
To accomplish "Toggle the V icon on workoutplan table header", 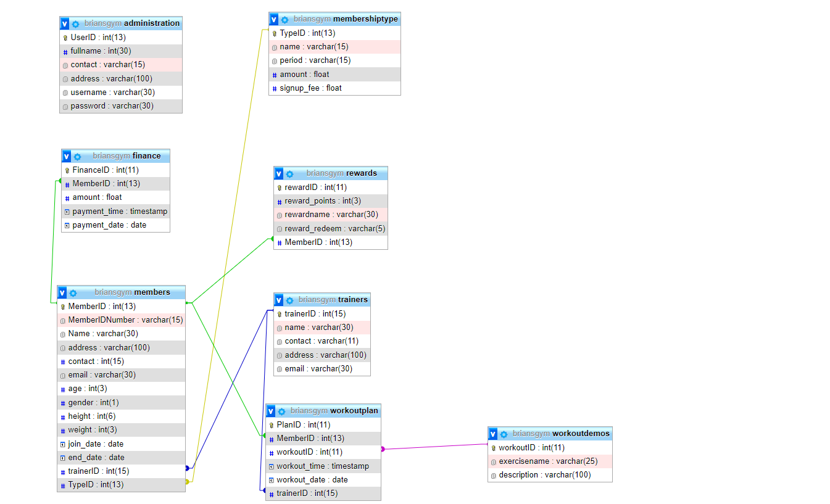I will point(270,410).
